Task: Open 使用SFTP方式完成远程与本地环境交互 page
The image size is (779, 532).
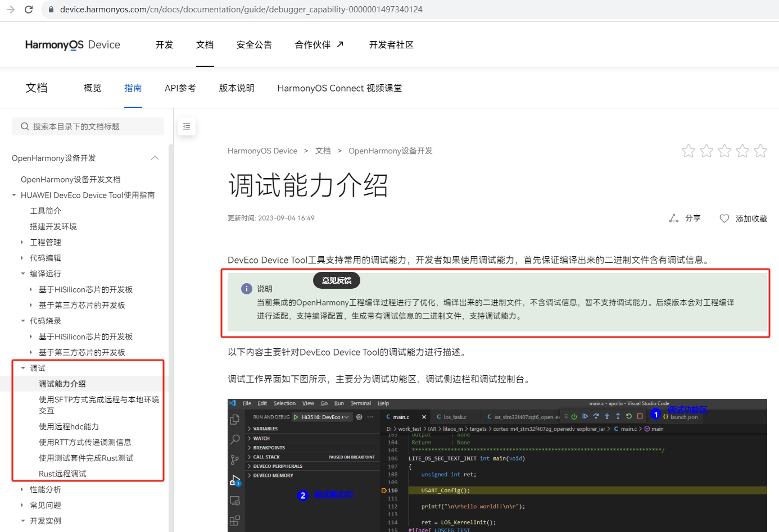Action: click(99, 405)
